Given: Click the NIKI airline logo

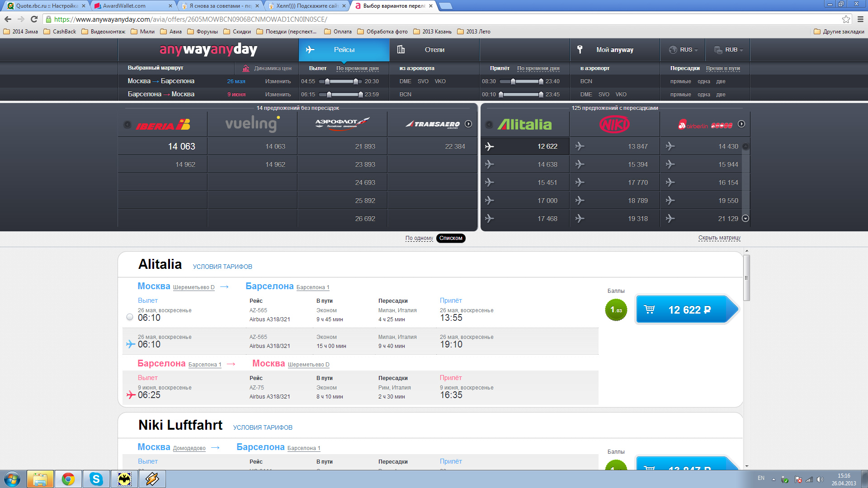Looking at the screenshot, I should pos(614,124).
